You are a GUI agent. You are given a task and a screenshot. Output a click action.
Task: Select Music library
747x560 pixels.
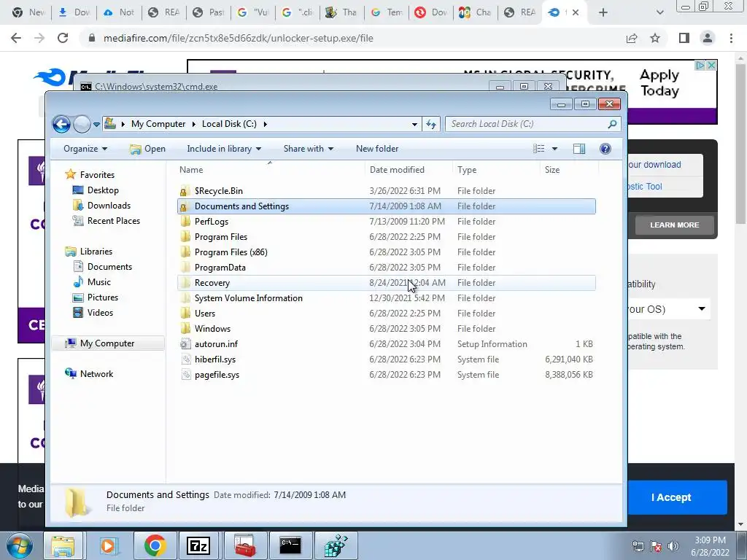pyautogui.click(x=98, y=282)
